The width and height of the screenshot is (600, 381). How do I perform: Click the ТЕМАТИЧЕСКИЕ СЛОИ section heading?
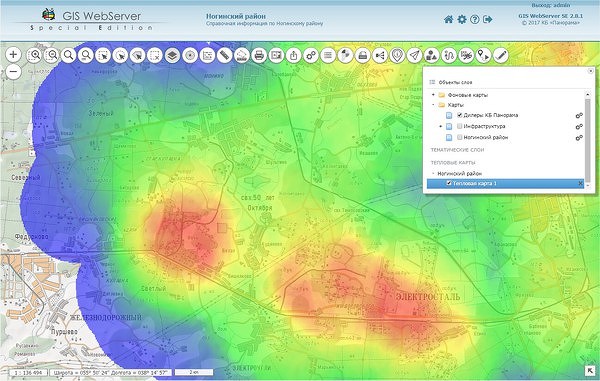coord(457,150)
